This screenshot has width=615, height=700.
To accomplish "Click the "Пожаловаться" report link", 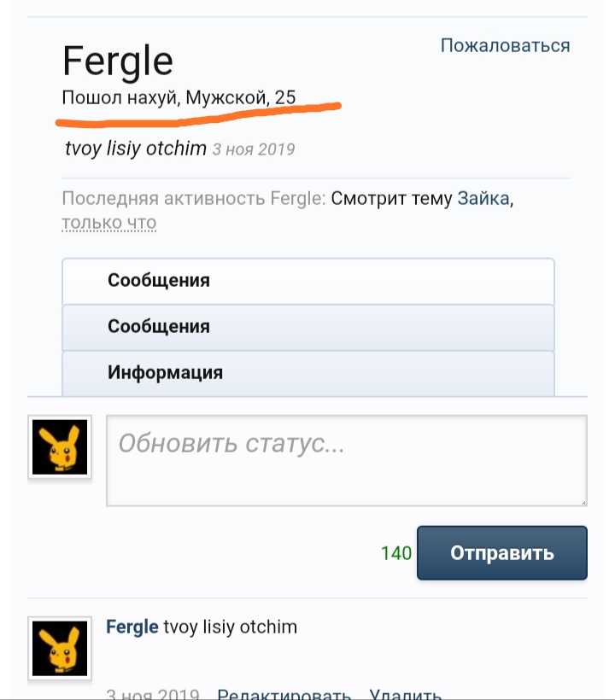I will (505, 45).
